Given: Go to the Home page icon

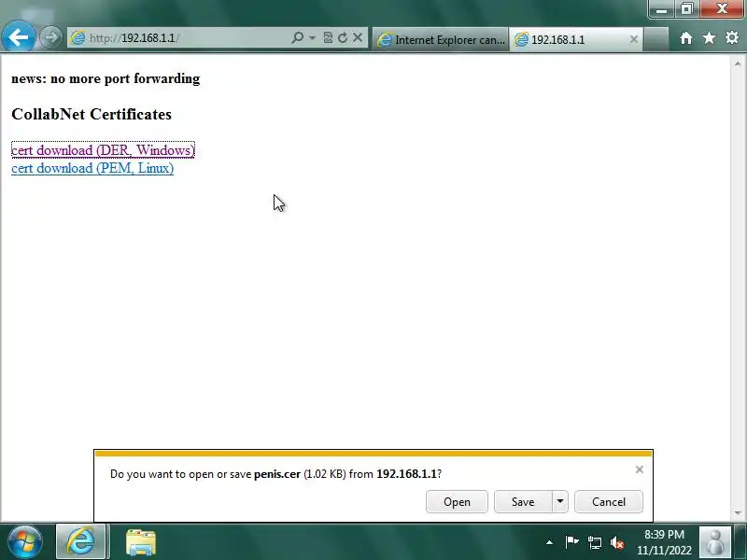Looking at the screenshot, I should (686, 37).
